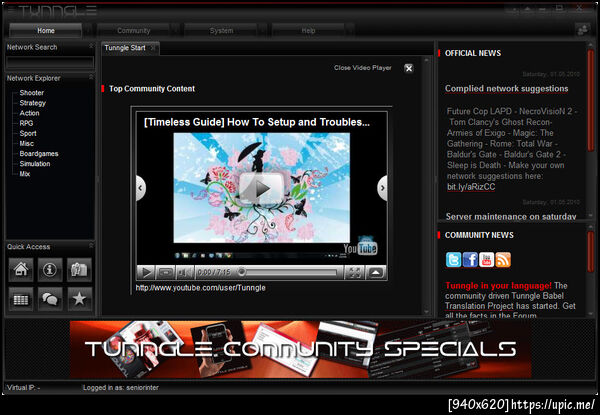600x415 pixels.
Task: Collapse the Network Search panel
Action: tap(91, 46)
